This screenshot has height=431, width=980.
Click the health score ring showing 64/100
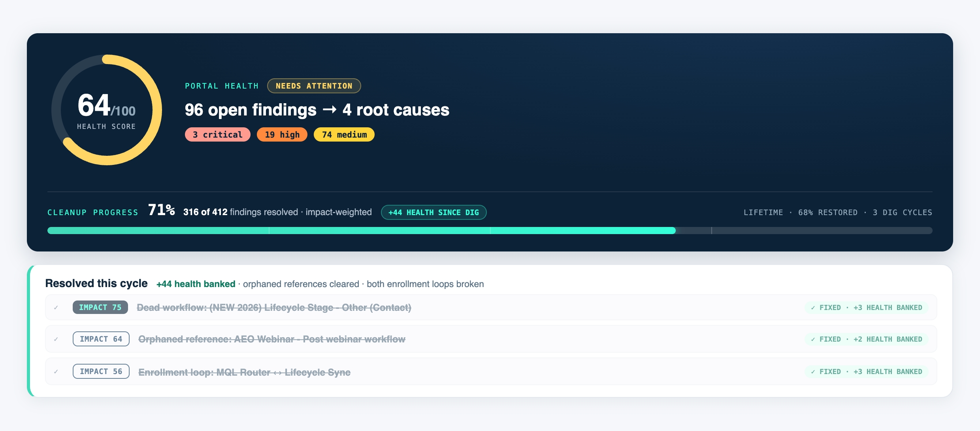107,110
